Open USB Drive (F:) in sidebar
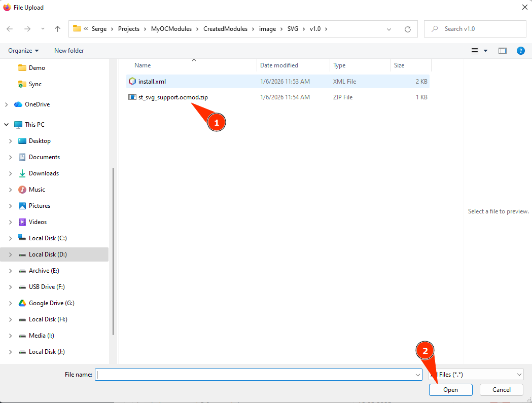This screenshot has height=403, width=532. click(47, 287)
